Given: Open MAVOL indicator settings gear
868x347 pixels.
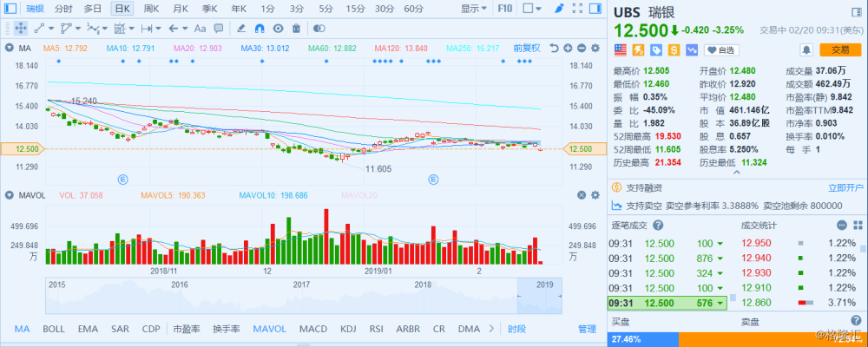Looking at the screenshot, I should pos(595,195).
